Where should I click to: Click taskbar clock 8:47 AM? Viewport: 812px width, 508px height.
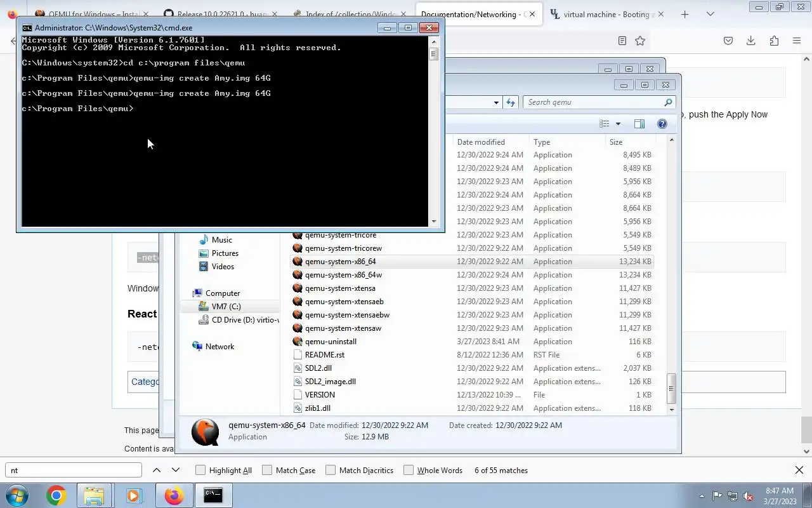(x=780, y=491)
